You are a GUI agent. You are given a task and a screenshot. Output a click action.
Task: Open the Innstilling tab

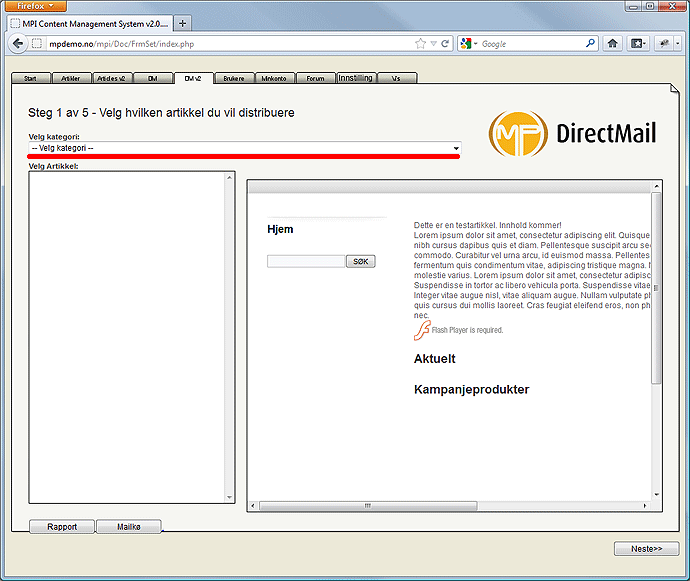pos(356,78)
